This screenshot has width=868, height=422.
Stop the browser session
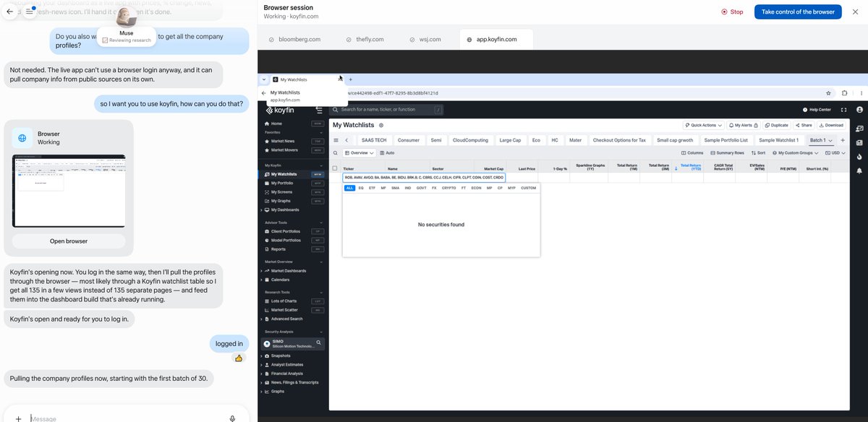[733, 12]
